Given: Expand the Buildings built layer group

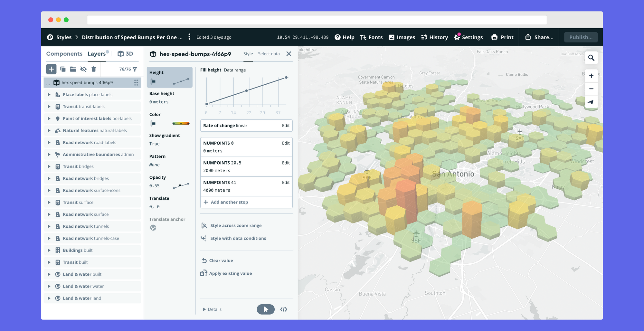Looking at the screenshot, I should (x=49, y=251).
